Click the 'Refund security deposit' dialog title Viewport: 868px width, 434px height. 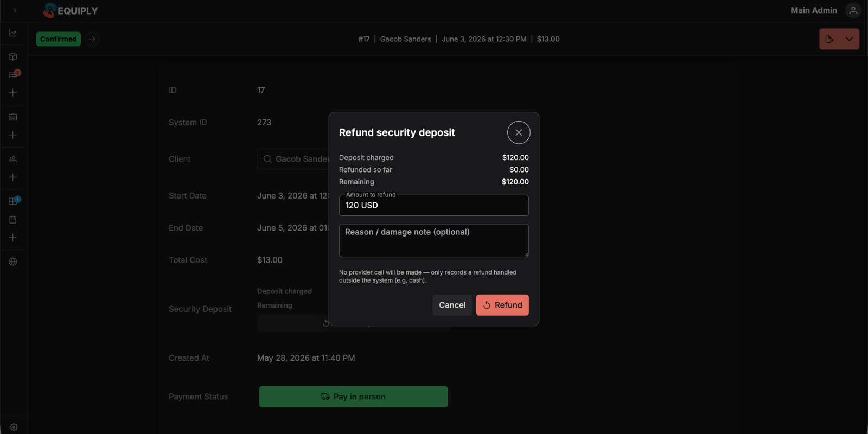pos(397,132)
